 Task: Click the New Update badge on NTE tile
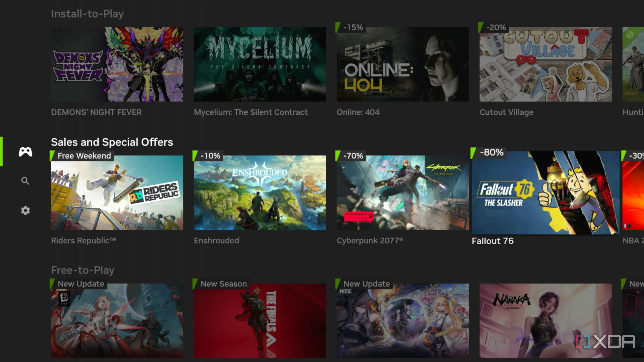click(x=364, y=284)
